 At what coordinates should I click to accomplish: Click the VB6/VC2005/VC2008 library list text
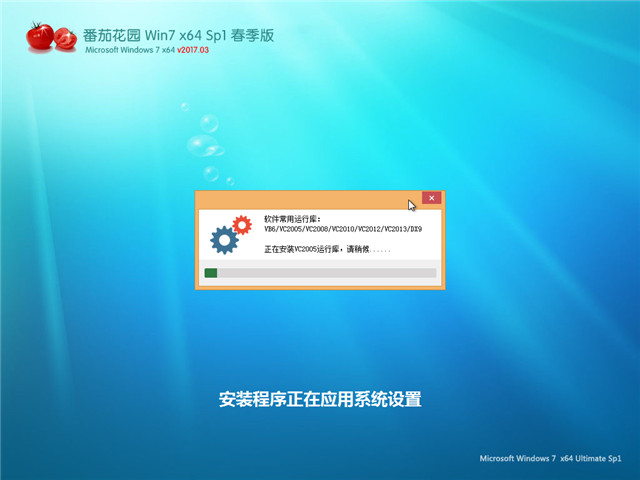tap(343, 229)
